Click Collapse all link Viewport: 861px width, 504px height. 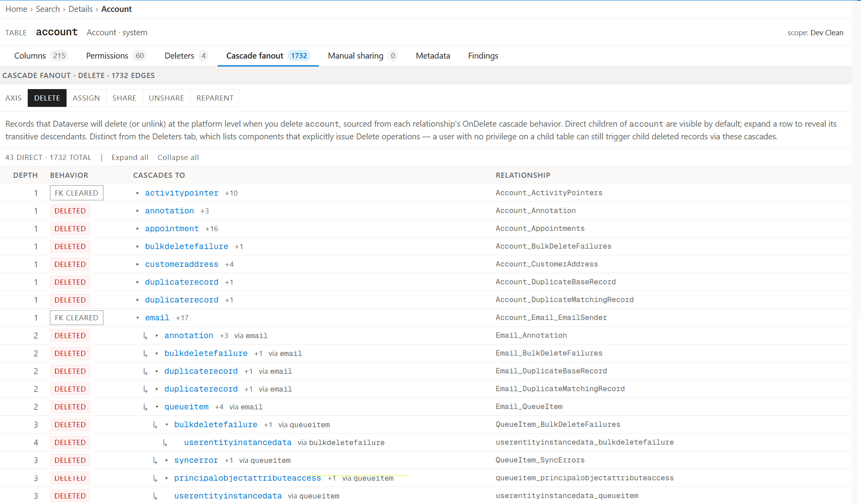pyautogui.click(x=178, y=158)
